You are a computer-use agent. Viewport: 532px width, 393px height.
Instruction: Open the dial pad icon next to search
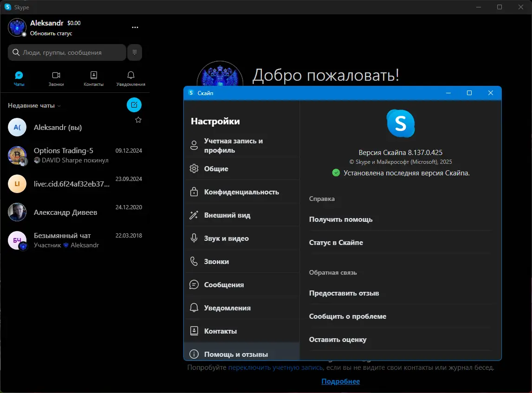tap(134, 52)
